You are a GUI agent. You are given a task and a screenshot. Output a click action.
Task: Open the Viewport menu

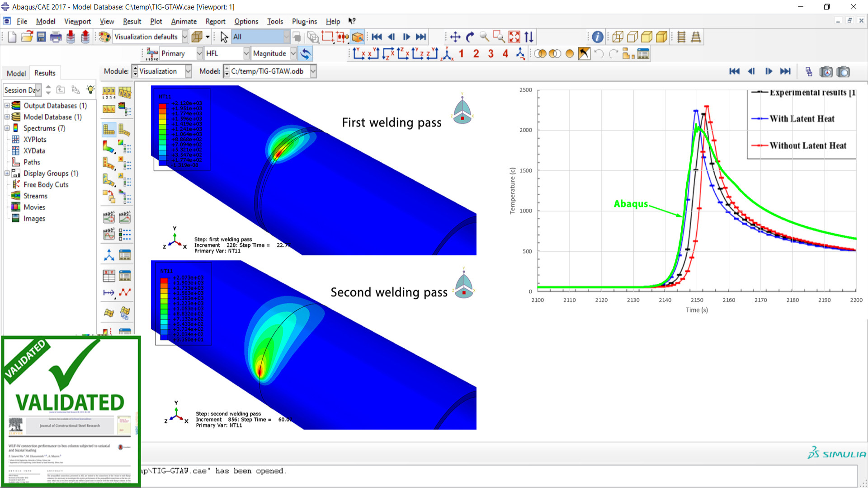point(77,21)
